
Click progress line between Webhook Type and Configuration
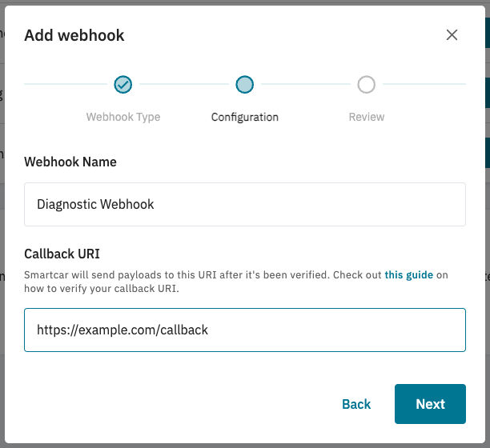click(184, 84)
